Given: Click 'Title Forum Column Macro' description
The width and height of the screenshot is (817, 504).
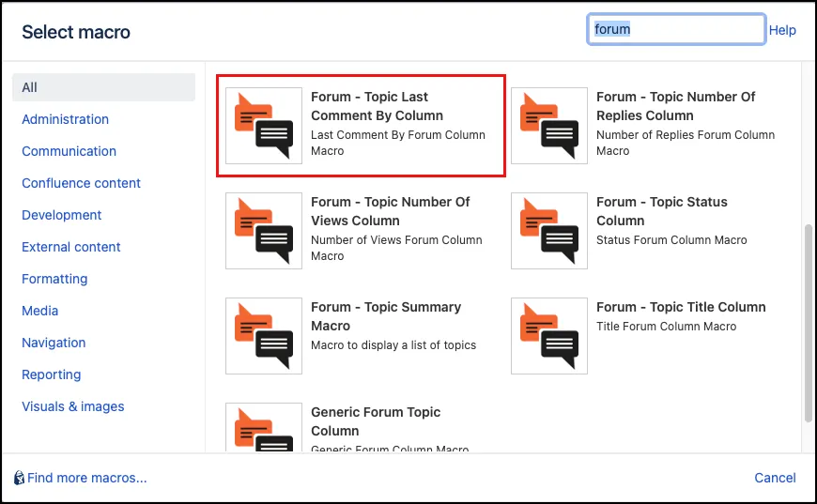Looking at the screenshot, I should point(667,327).
